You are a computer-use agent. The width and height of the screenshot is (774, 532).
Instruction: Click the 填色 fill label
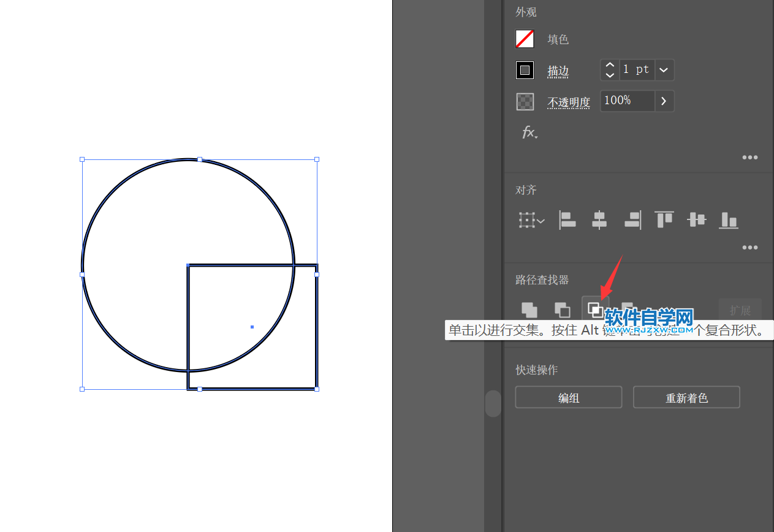(x=558, y=39)
